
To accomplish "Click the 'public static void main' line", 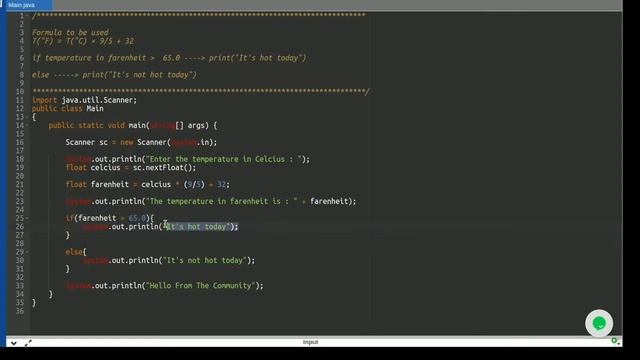I will click(x=133, y=126).
